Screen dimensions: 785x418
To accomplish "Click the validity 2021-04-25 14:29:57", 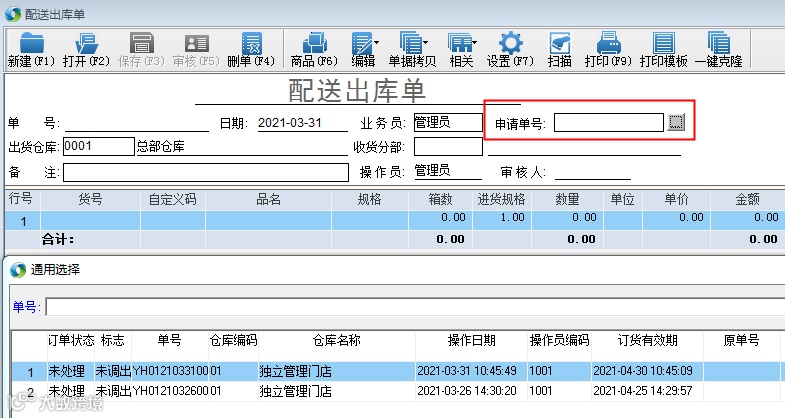I will (x=643, y=390).
